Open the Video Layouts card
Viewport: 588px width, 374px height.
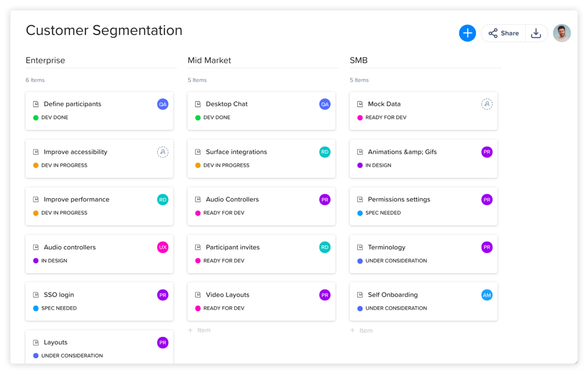coord(228,295)
